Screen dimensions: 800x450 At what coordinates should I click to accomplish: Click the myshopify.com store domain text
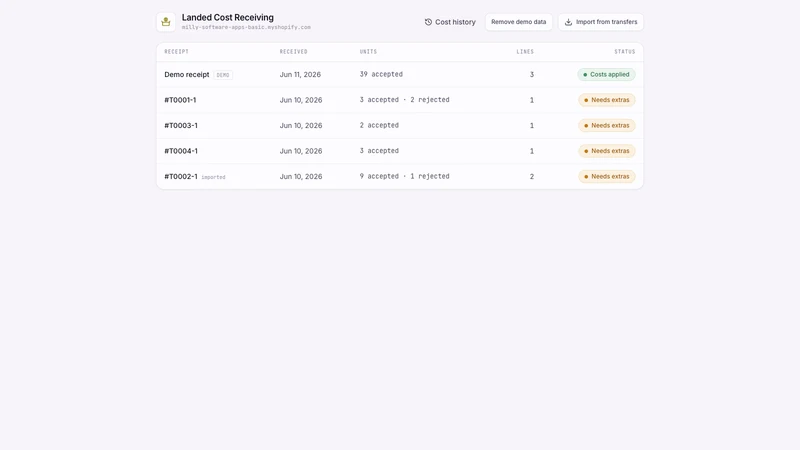click(246, 28)
